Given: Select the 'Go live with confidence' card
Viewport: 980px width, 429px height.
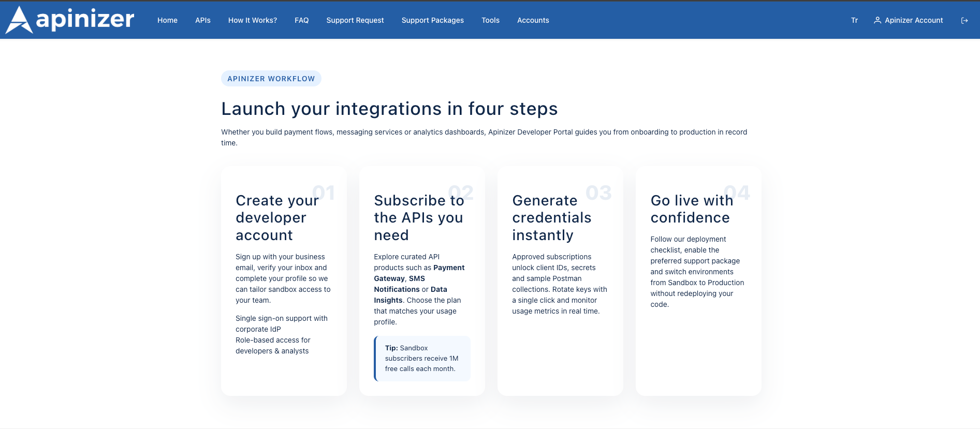Looking at the screenshot, I should tap(698, 280).
